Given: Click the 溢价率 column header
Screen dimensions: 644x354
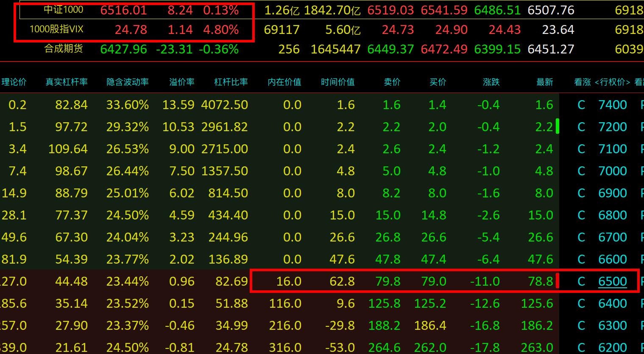Looking at the screenshot, I should (181, 82).
